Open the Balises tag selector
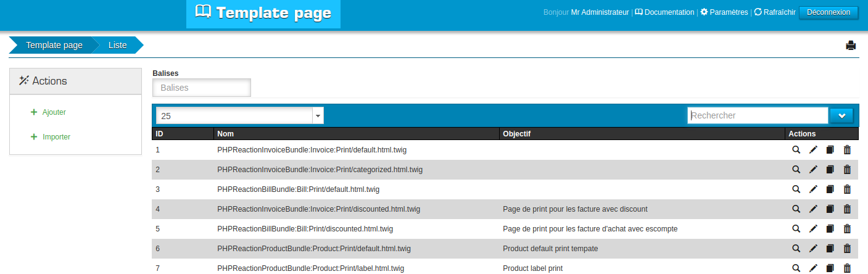The width and height of the screenshot is (868, 274). pyautogui.click(x=202, y=88)
